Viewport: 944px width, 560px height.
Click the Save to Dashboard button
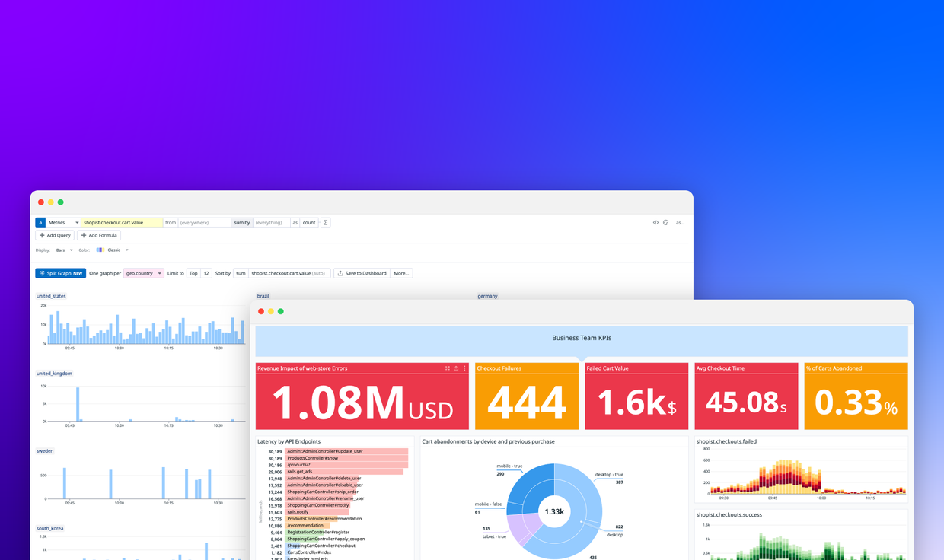pyautogui.click(x=362, y=273)
